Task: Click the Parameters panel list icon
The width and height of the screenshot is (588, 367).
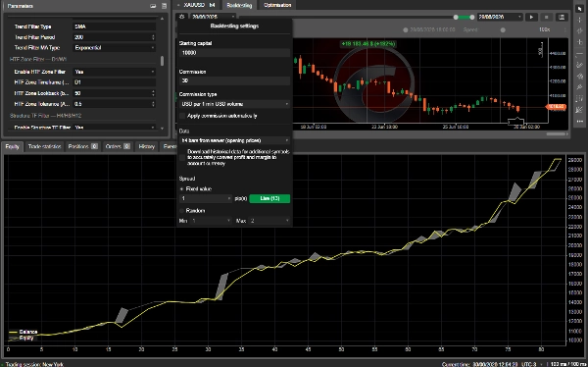Action: [164, 6]
